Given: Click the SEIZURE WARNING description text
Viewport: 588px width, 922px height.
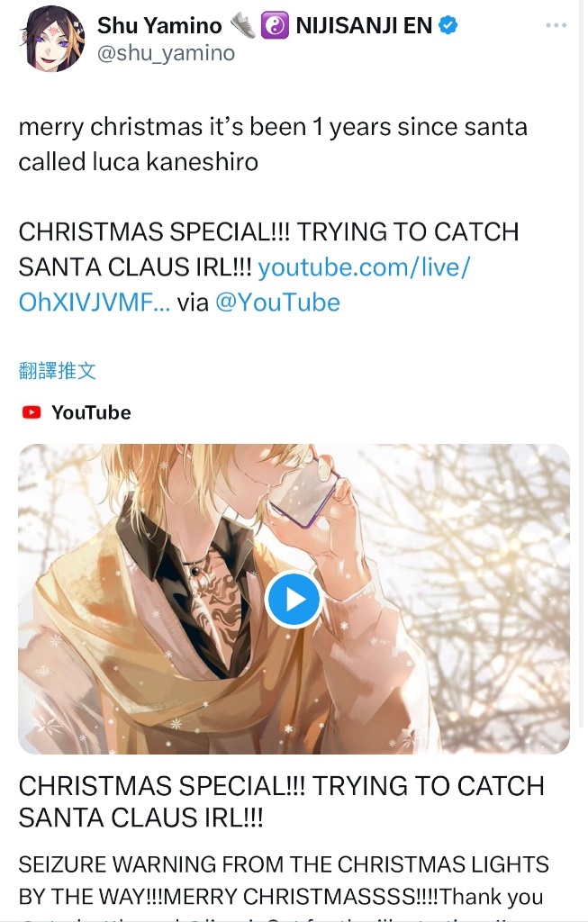Looking at the screenshot, I should click(x=284, y=881).
